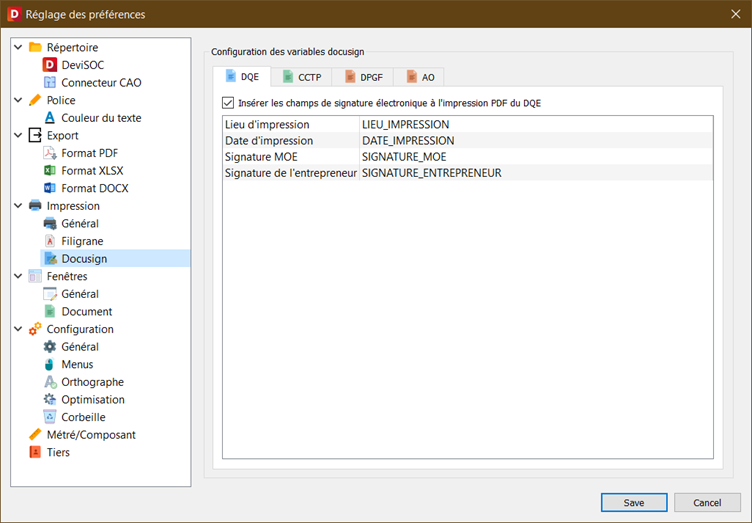
Task: Edit the LIEU_IMPRESSION value cell
Action: click(x=536, y=124)
